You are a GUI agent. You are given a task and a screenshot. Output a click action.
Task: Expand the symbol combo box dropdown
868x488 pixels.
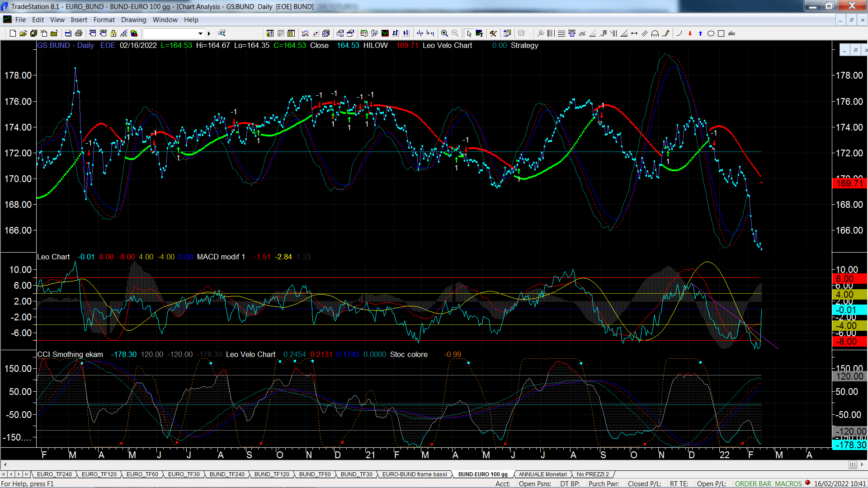[x=201, y=33]
